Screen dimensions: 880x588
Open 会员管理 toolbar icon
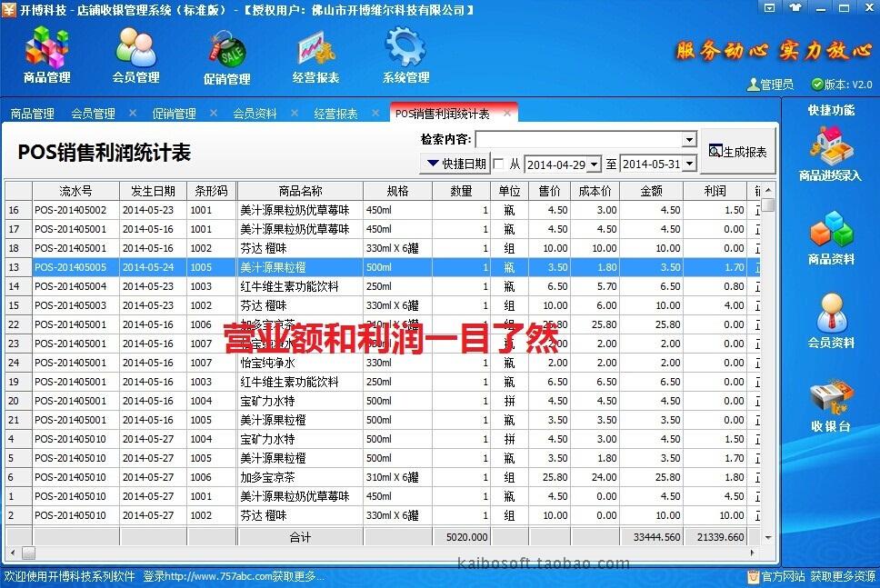[x=135, y=55]
